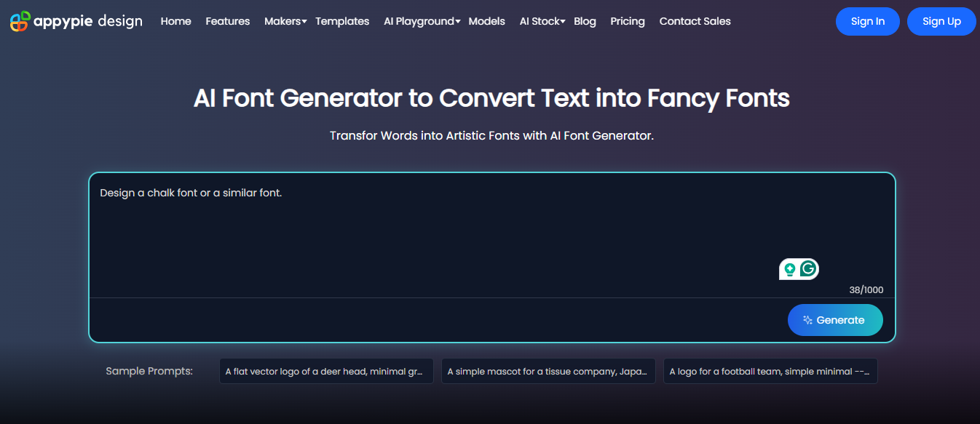
Task: Focus the font prompt text area
Action: pyautogui.click(x=437, y=233)
